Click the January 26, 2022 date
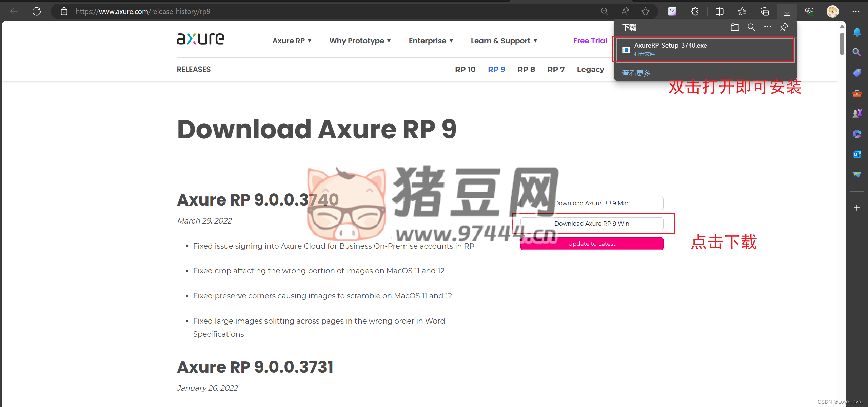868x407 pixels. [x=207, y=388]
